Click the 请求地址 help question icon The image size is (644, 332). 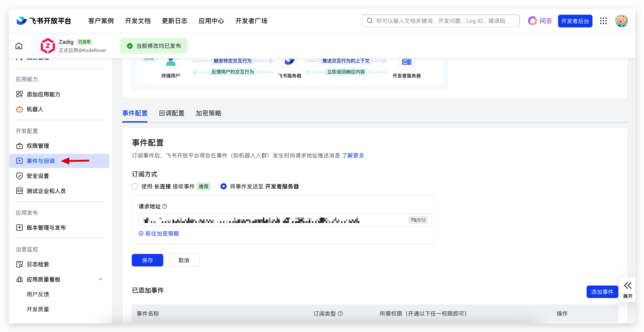(x=164, y=206)
